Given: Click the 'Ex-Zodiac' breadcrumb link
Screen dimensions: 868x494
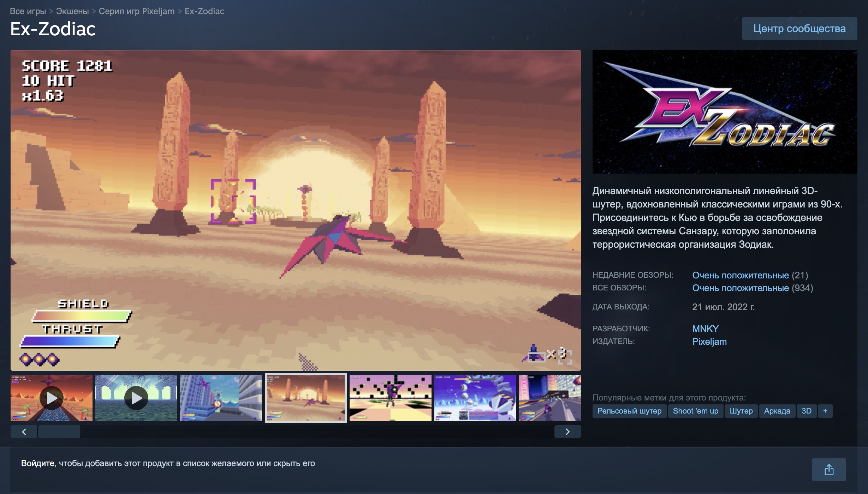Looking at the screenshot, I should click(204, 11).
